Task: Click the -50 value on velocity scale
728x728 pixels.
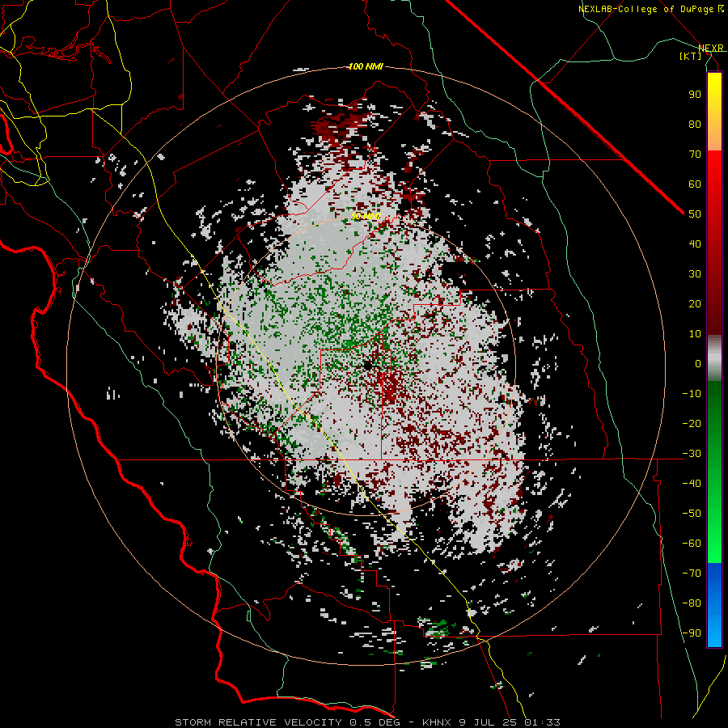Action: pos(692,514)
